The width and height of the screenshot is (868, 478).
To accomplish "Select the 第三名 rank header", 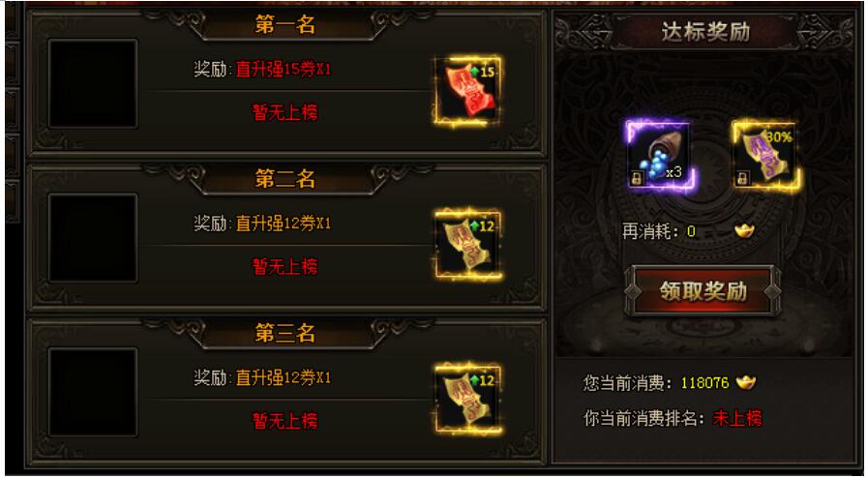I will [285, 333].
